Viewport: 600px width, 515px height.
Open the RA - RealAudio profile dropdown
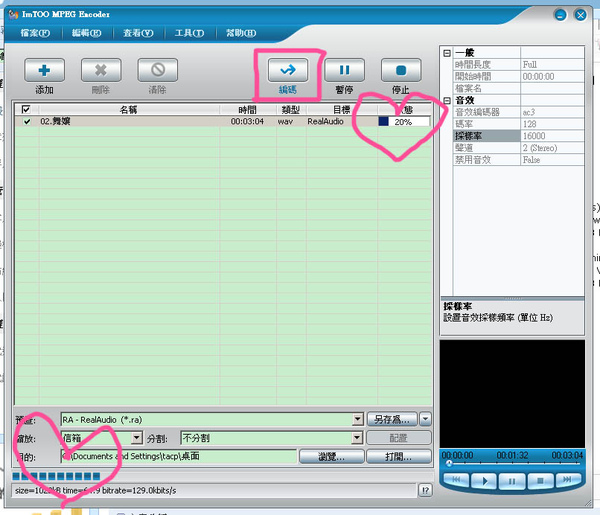pyautogui.click(x=357, y=419)
